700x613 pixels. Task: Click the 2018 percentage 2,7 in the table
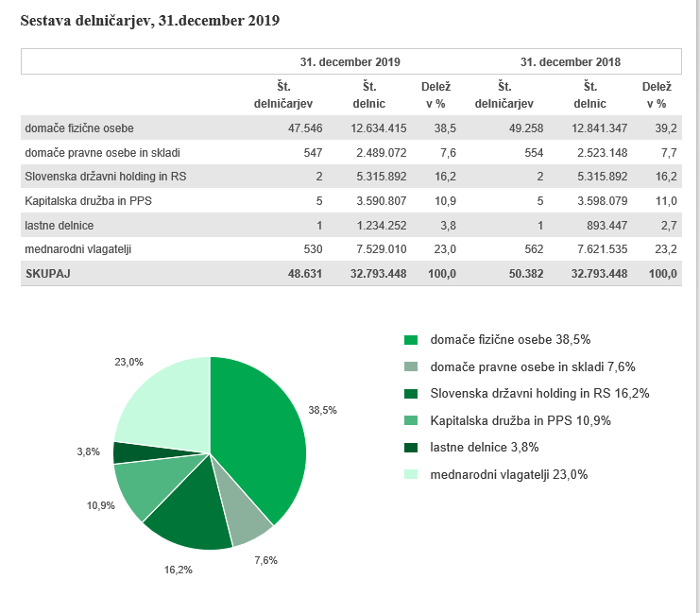pos(669,226)
